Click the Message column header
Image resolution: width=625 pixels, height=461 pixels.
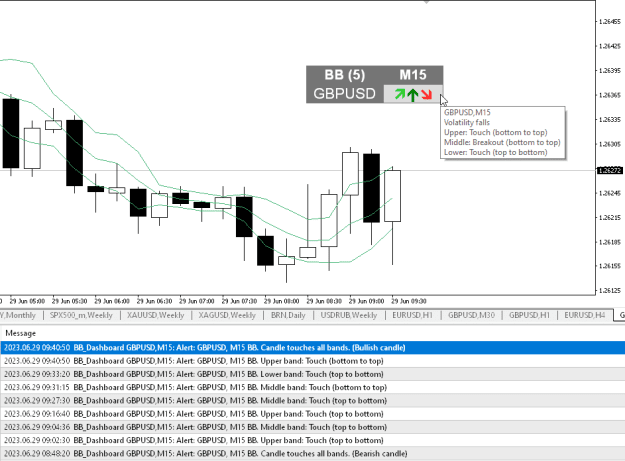tap(21, 333)
